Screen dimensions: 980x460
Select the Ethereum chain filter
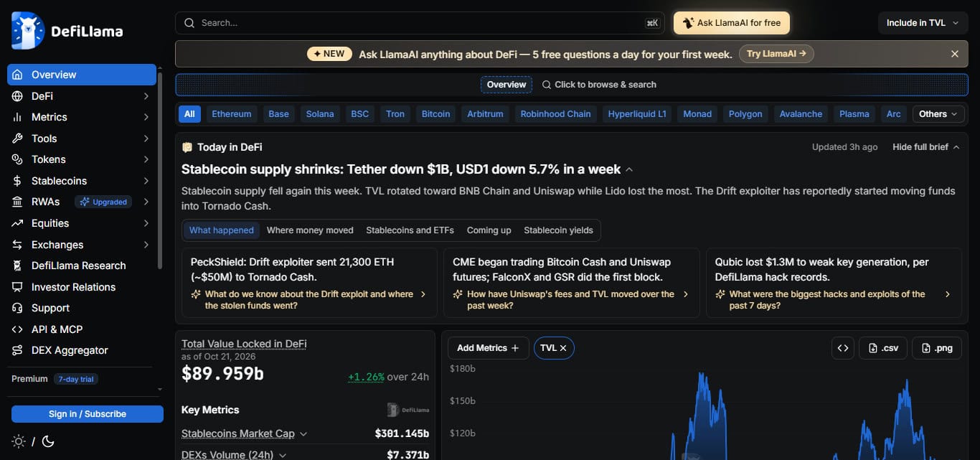coord(232,114)
